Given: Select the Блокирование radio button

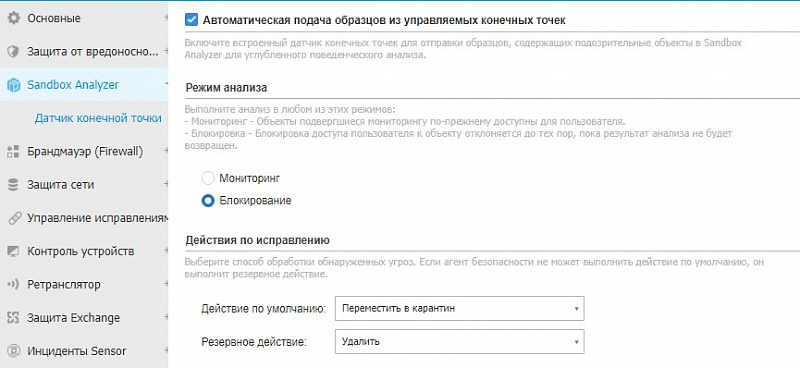Looking at the screenshot, I should (x=208, y=201).
